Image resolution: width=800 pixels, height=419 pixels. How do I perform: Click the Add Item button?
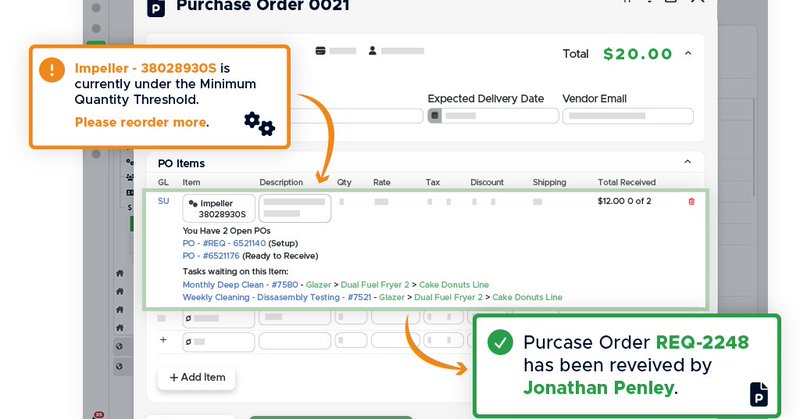(196, 377)
